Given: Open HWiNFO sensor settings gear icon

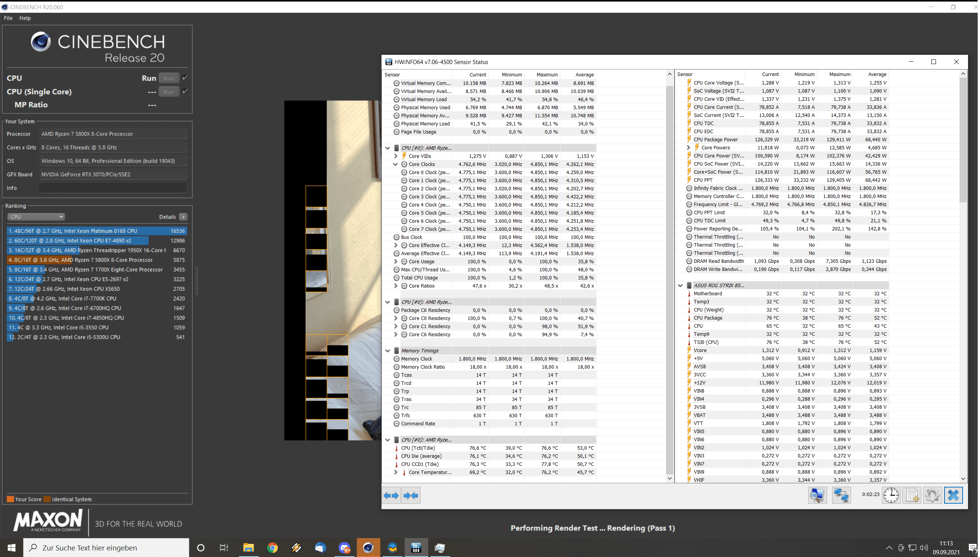Looking at the screenshot, I should coord(932,495).
